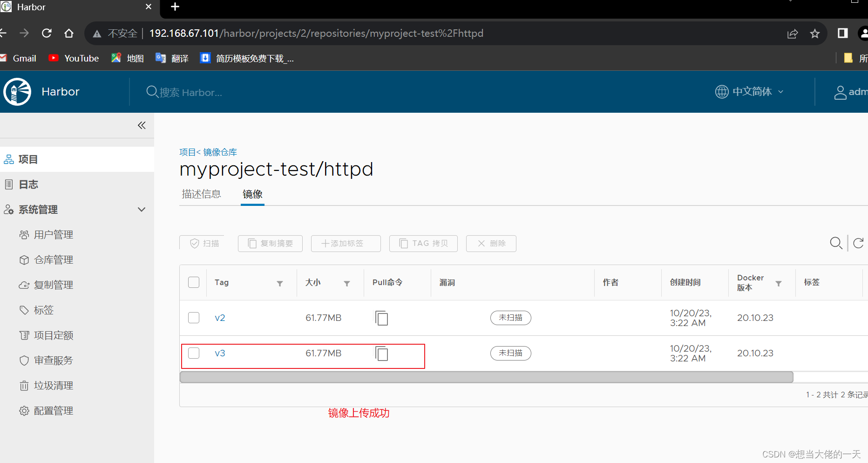Open the Gmail bookmark
Viewport: 868px width, 463px height.
pyautogui.click(x=19, y=58)
